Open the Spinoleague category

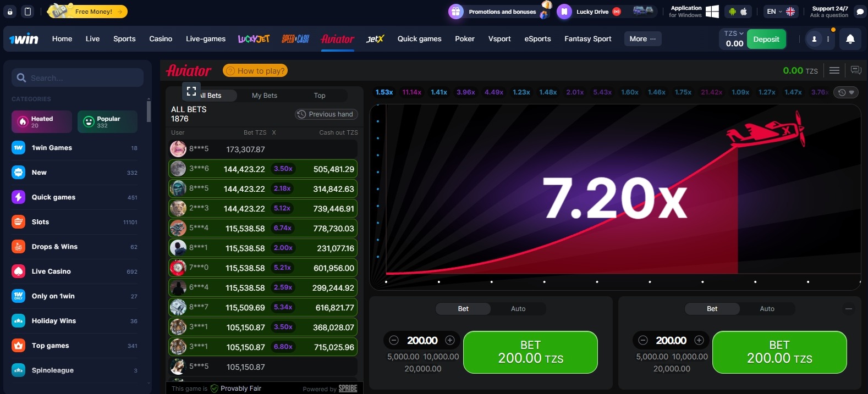(75, 370)
